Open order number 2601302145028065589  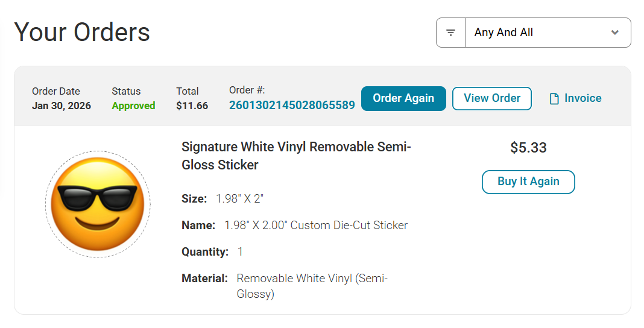292,106
